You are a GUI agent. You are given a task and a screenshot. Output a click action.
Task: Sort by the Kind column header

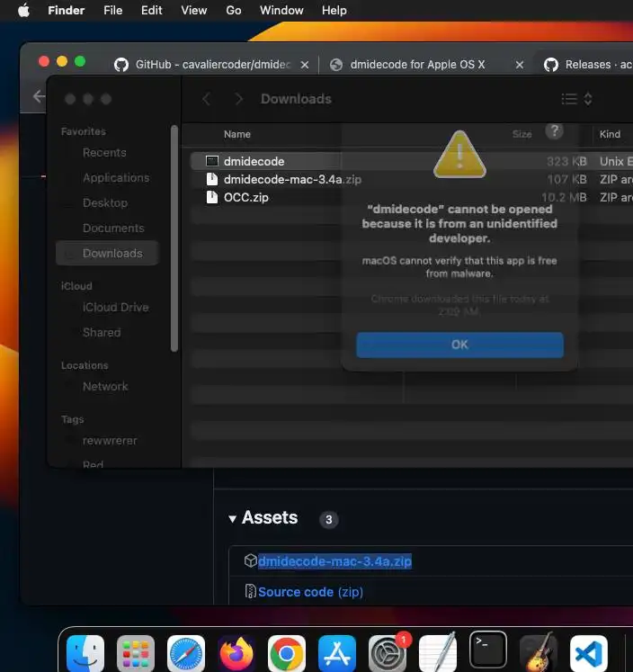(610, 135)
